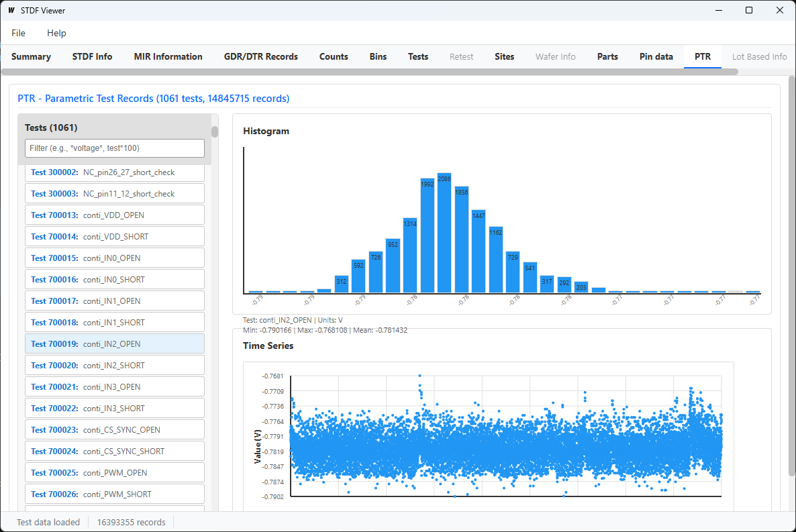Click the PTR Parametric Test Records heading
Screen dimensions: 796x532
[152, 98]
